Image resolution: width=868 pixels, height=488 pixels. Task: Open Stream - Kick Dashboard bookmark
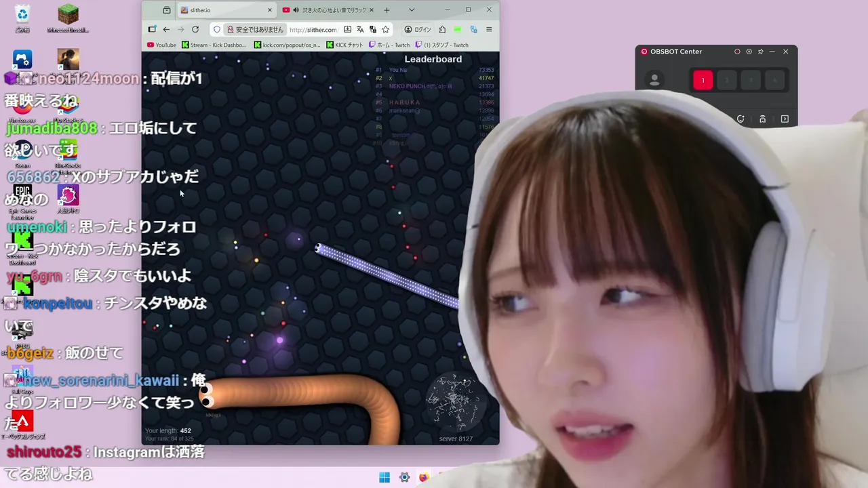214,45
